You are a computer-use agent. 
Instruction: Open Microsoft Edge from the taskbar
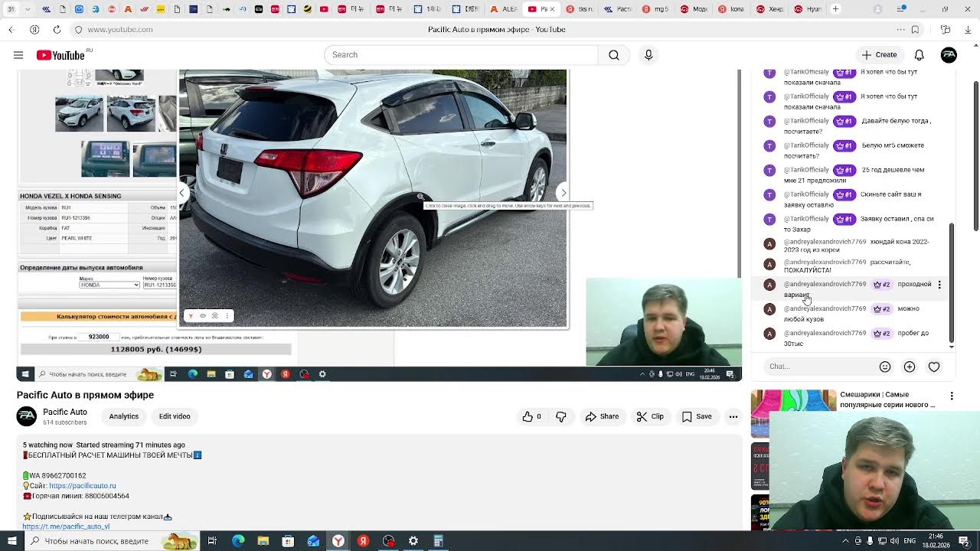point(238,541)
